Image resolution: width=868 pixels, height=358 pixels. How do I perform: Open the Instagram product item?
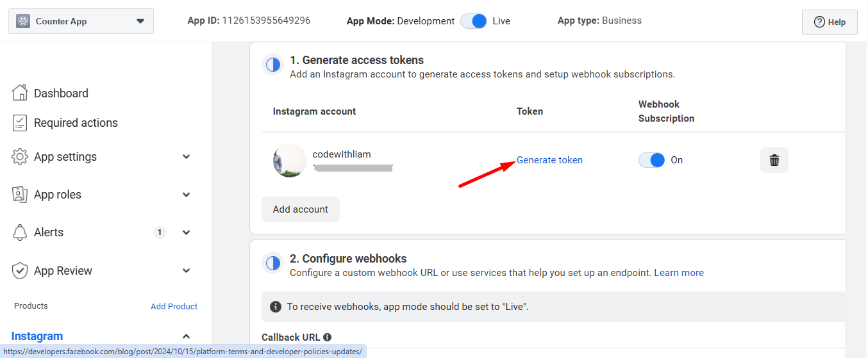(x=37, y=336)
